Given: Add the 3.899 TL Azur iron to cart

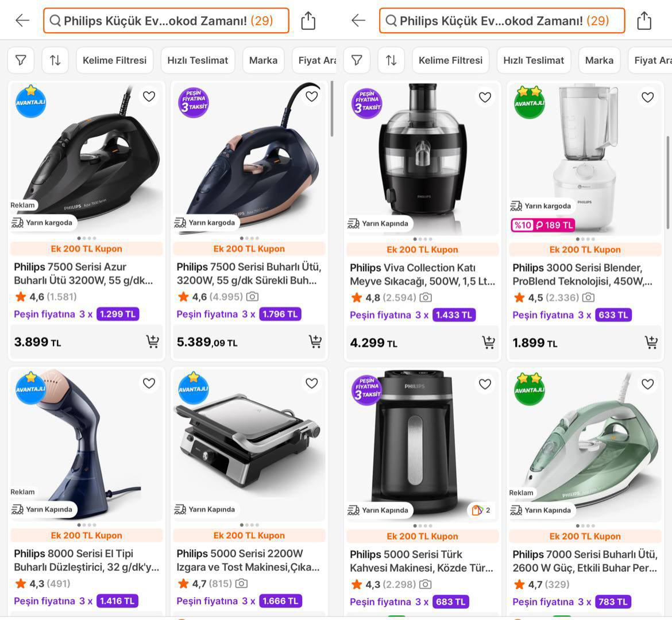Looking at the screenshot, I should click(x=152, y=342).
